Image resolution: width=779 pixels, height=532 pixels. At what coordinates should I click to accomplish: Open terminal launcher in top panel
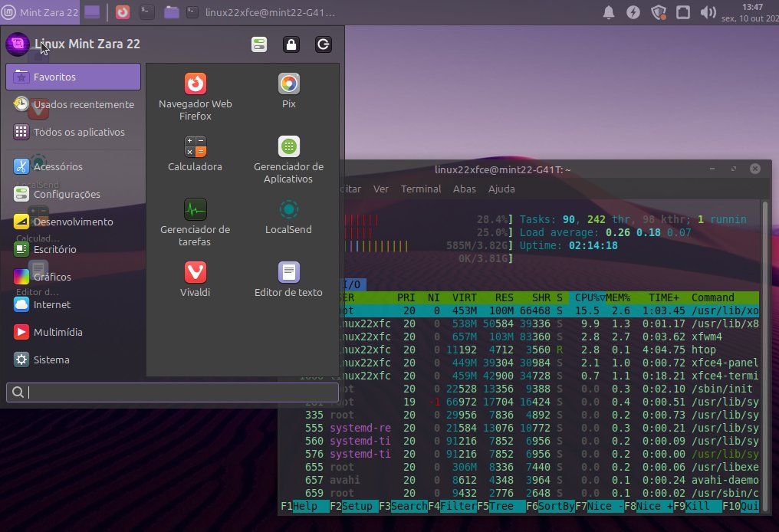pyautogui.click(x=146, y=12)
